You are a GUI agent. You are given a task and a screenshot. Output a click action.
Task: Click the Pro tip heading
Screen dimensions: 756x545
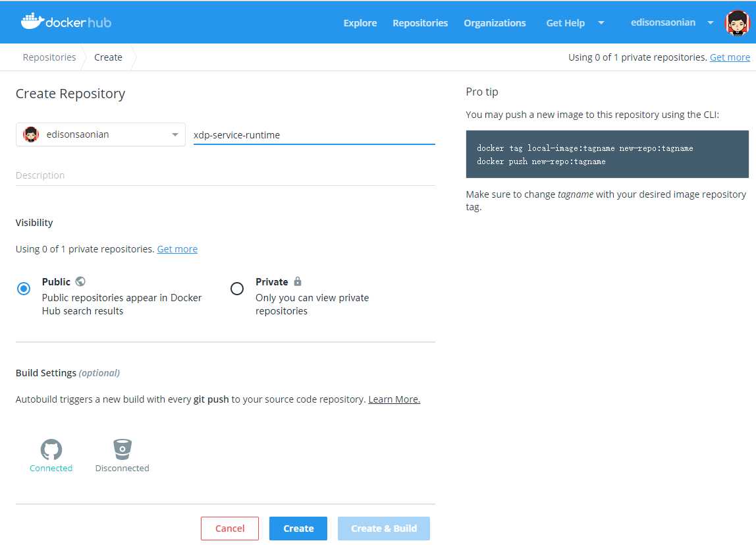coord(481,92)
